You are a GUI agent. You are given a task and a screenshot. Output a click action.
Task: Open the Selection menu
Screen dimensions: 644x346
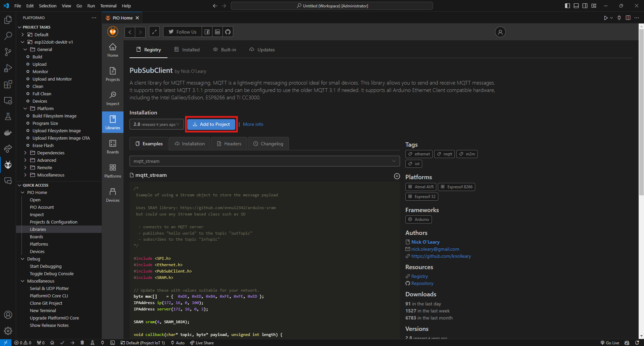[48, 6]
